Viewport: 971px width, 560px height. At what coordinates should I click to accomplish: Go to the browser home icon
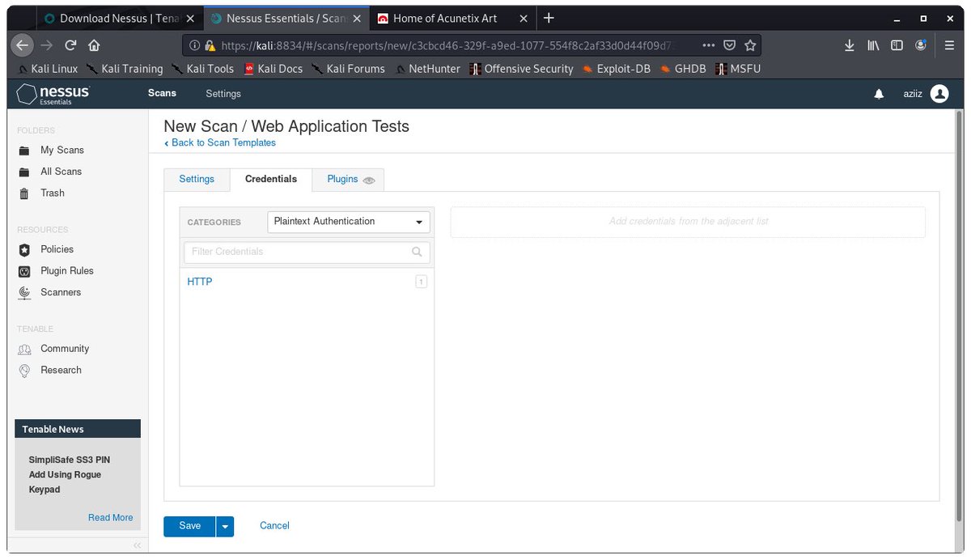[94, 45]
